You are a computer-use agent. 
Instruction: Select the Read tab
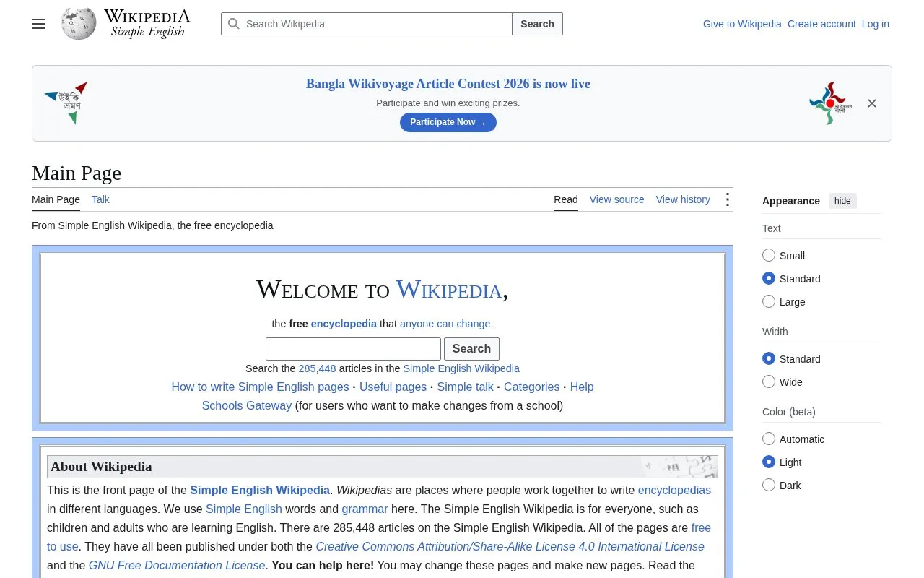coord(566,199)
